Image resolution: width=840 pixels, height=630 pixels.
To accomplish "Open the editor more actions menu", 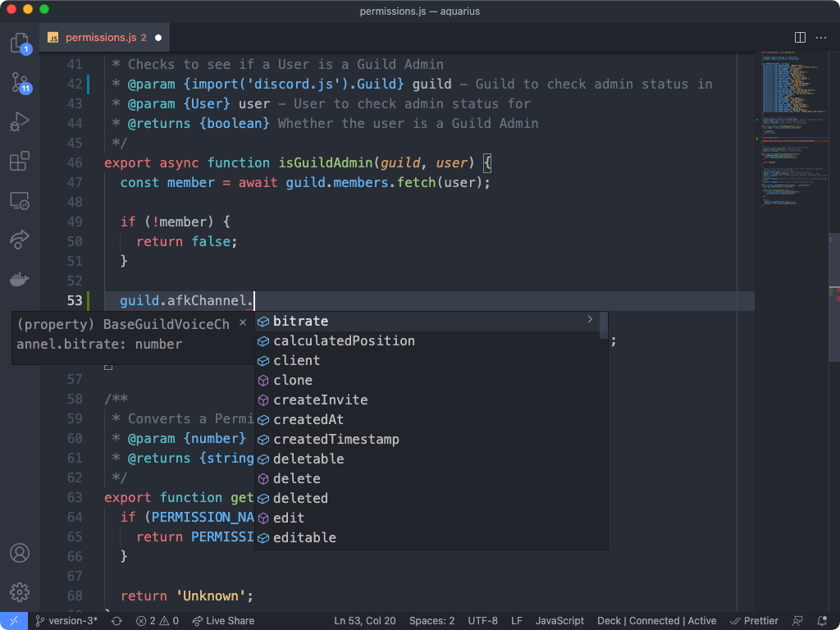I will coord(821,37).
